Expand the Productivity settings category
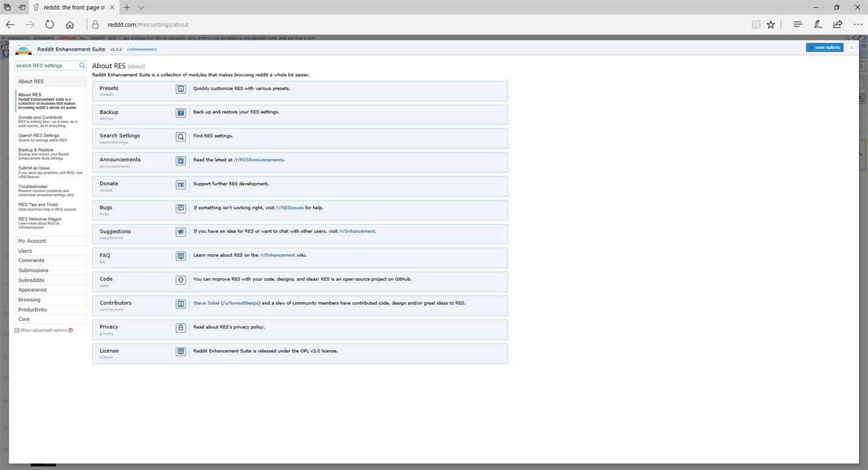The height and width of the screenshot is (470, 868). pyautogui.click(x=51, y=310)
